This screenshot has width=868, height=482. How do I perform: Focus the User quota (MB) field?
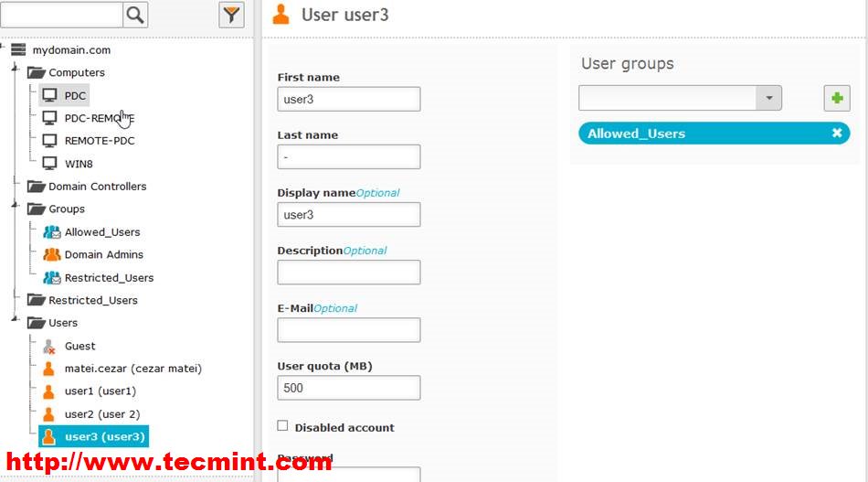point(348,388)
